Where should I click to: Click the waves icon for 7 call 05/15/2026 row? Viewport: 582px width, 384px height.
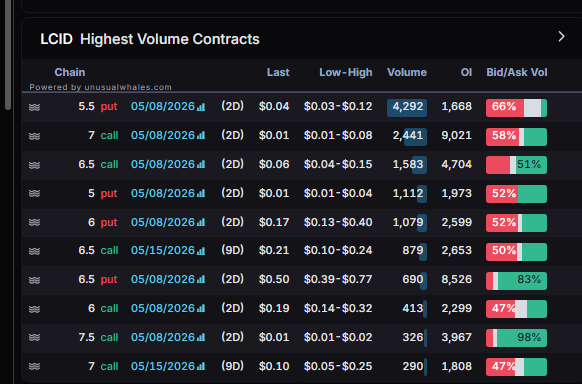[x=34, y=367]
